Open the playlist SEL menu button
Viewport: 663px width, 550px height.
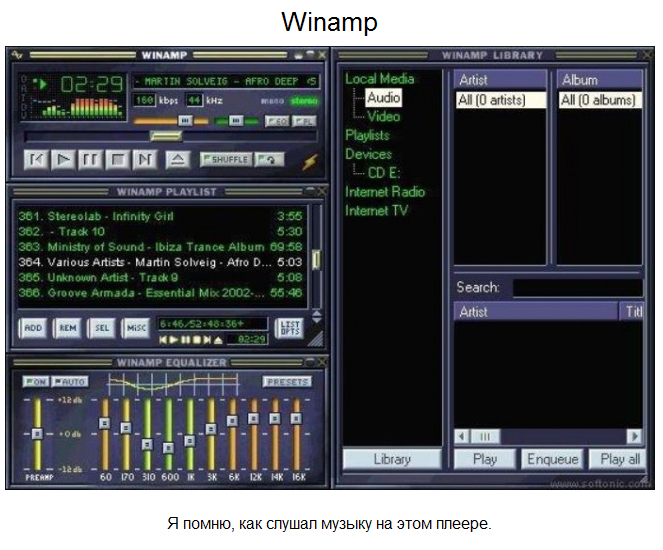tap(101, 328)
